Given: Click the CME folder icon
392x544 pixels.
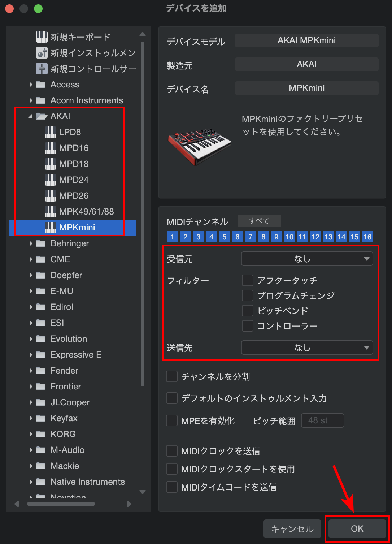Looking at the screenshot, I should tap(41, 259).
